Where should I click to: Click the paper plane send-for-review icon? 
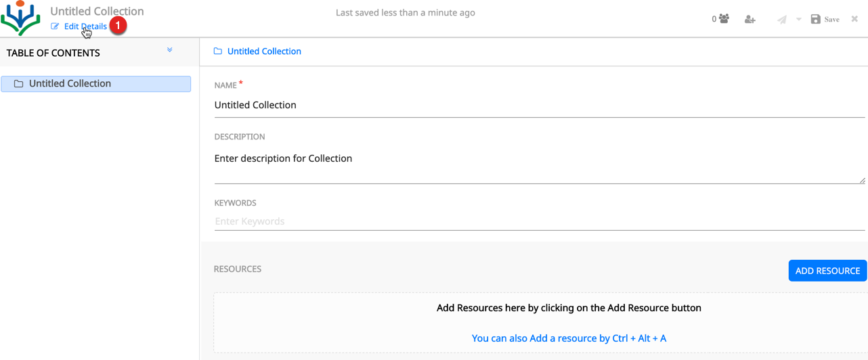click(x=782, y=20)
